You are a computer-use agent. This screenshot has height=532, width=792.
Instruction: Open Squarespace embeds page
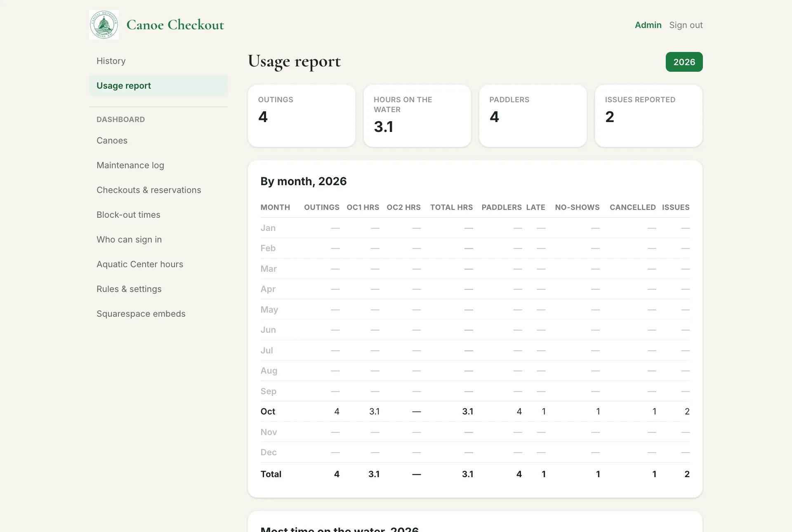(158, 314)
